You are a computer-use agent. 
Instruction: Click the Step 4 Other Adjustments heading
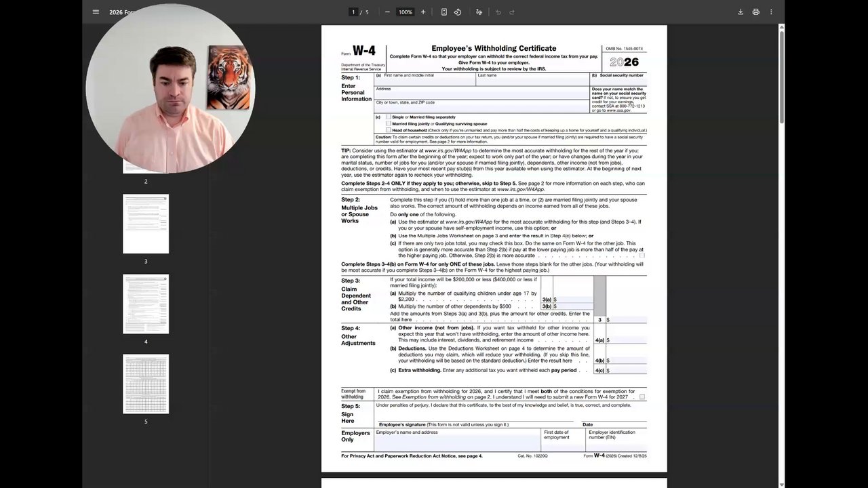(358, 335)
